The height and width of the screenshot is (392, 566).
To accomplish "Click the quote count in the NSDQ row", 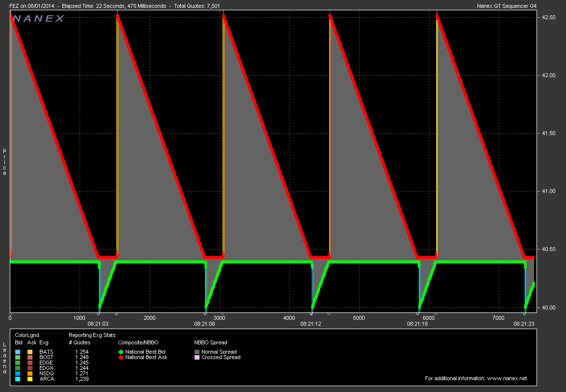I will pos(82,374).
